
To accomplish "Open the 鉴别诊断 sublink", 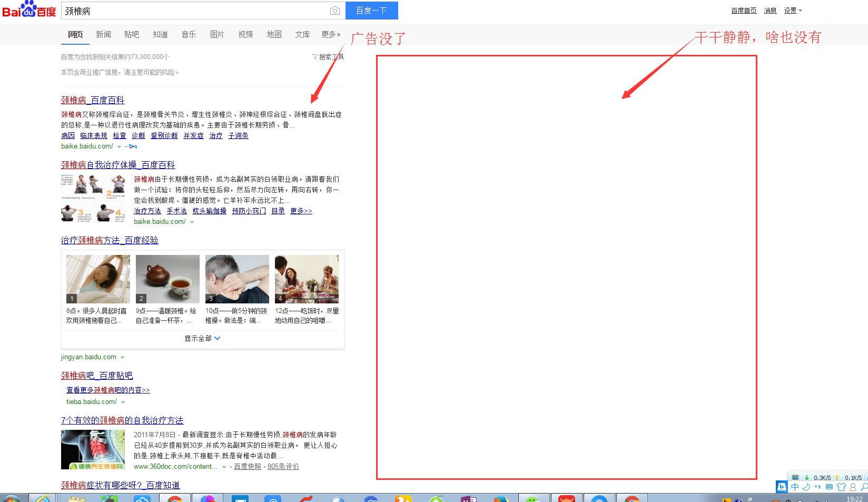I will tap(164, 136).
